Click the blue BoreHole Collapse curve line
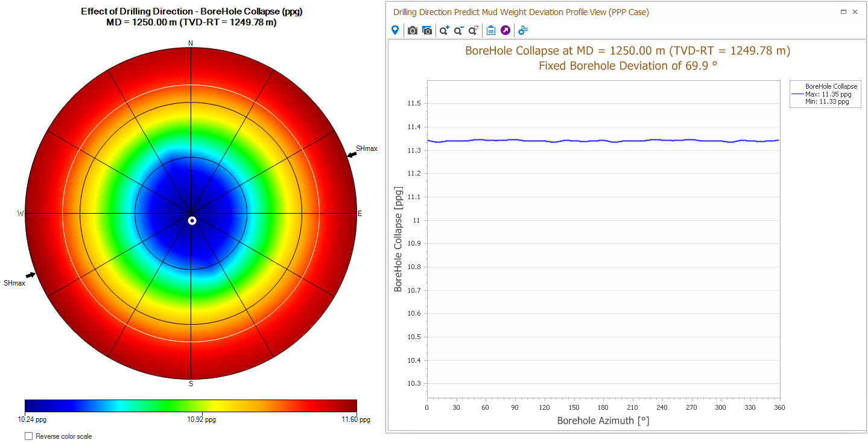 click(x=603, y=141)
